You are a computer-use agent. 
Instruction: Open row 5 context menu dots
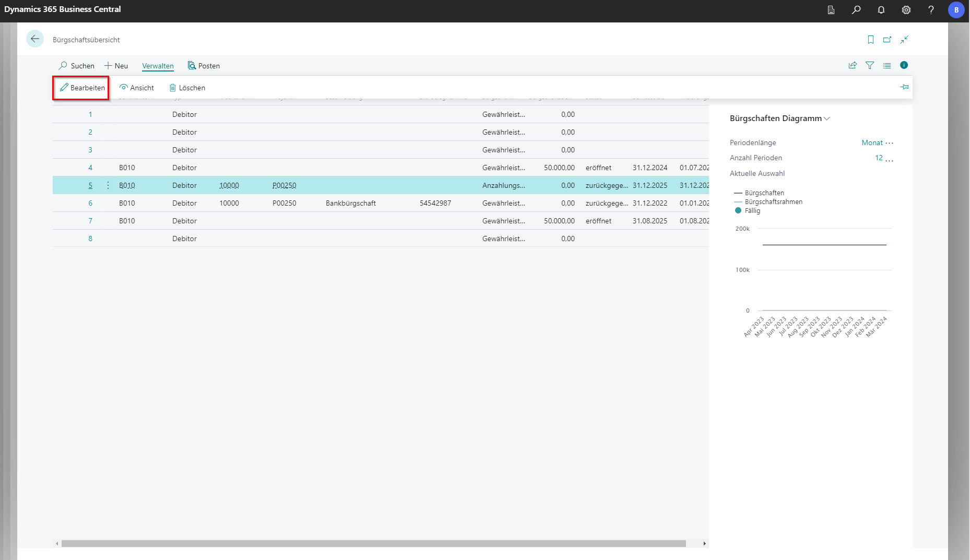[108, 185]
